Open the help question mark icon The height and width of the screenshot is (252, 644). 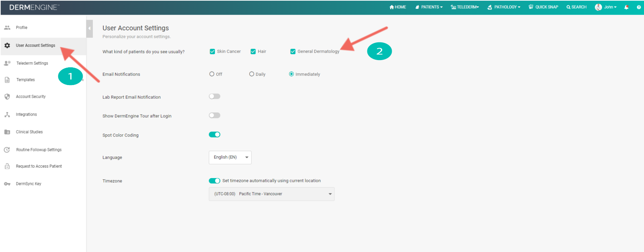click(638, 7)
